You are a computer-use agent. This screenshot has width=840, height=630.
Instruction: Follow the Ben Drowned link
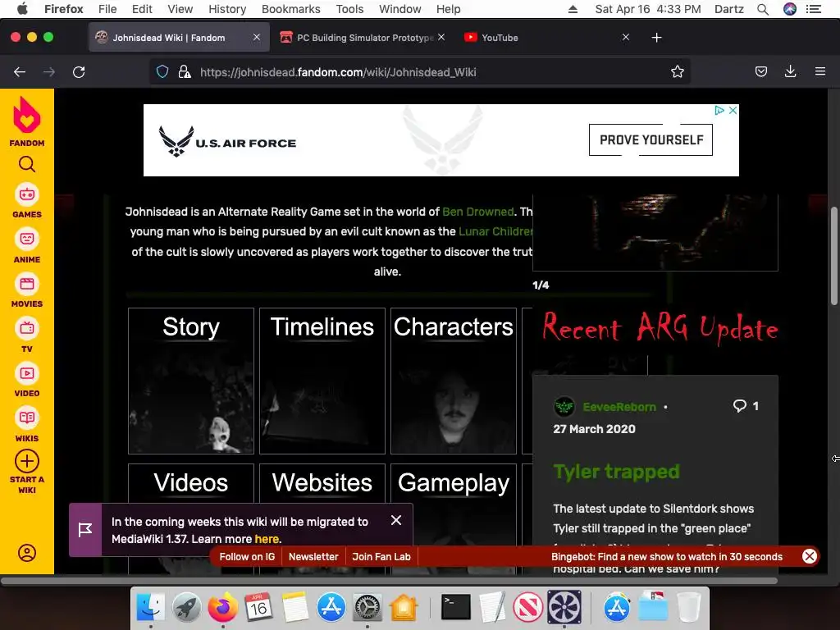pyautogui.click(x=478, y=212)
